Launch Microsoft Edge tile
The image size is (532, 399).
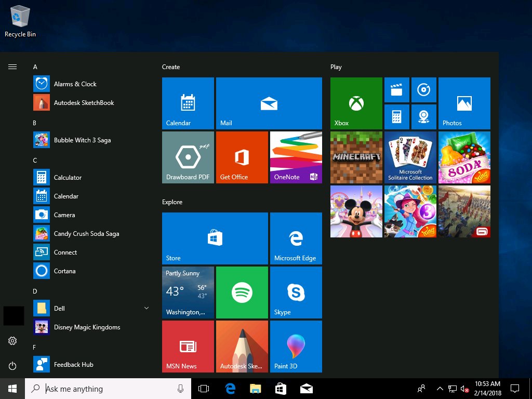[296, 238]
